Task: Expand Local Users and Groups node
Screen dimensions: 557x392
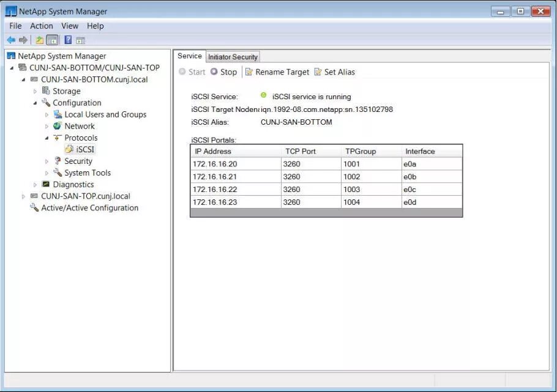Action: pyautogui.click(x=47, y=115)
